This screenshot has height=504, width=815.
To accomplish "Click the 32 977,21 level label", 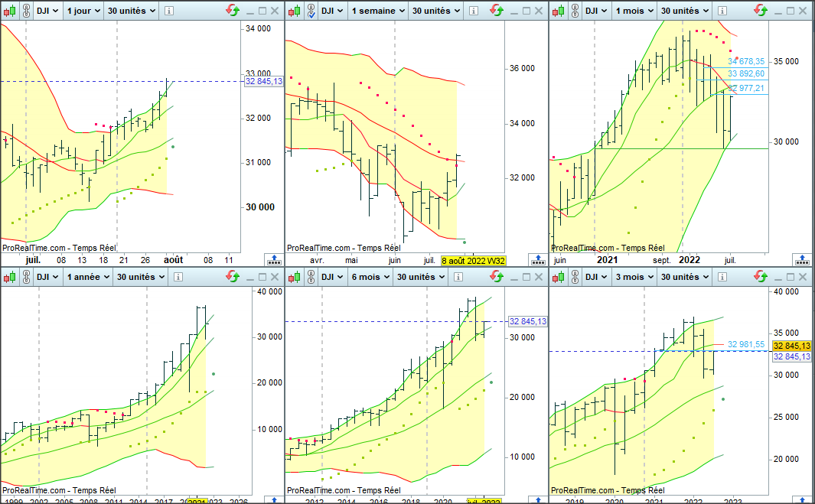I will coord(746,88).
